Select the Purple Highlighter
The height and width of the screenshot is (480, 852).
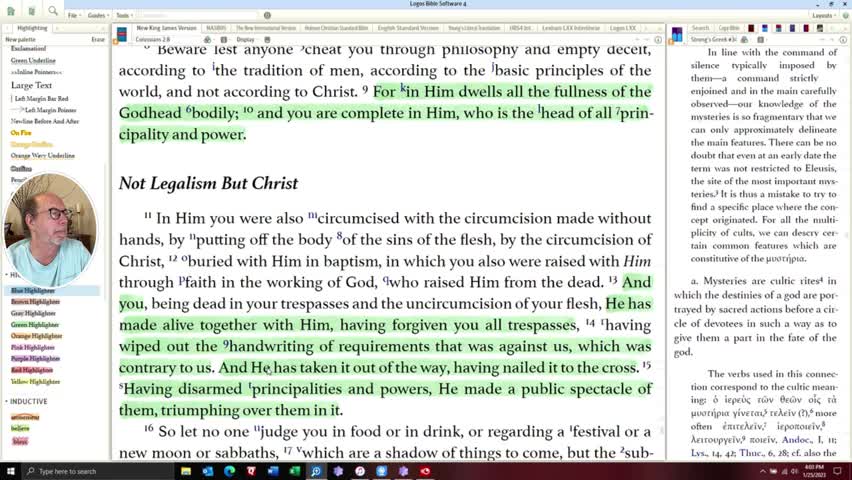pyautogui.click(x=35, y=359)
